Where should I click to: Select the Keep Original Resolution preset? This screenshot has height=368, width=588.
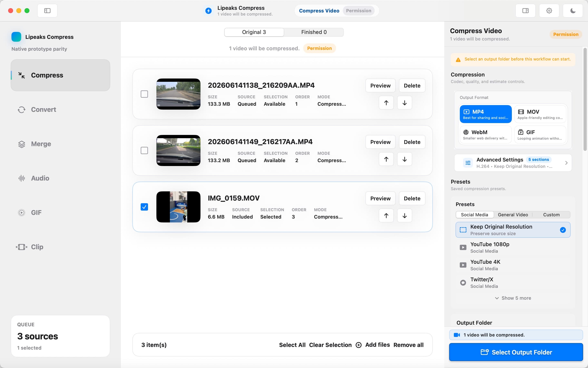point(513,230)
